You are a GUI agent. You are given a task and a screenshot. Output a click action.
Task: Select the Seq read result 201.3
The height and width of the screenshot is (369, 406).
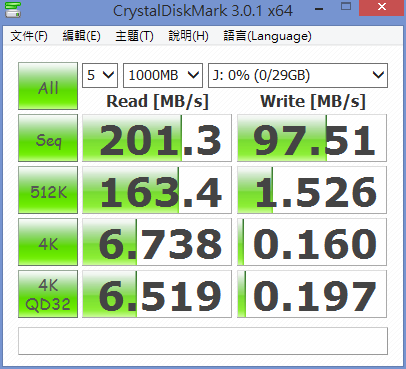[x=157, y=138]
